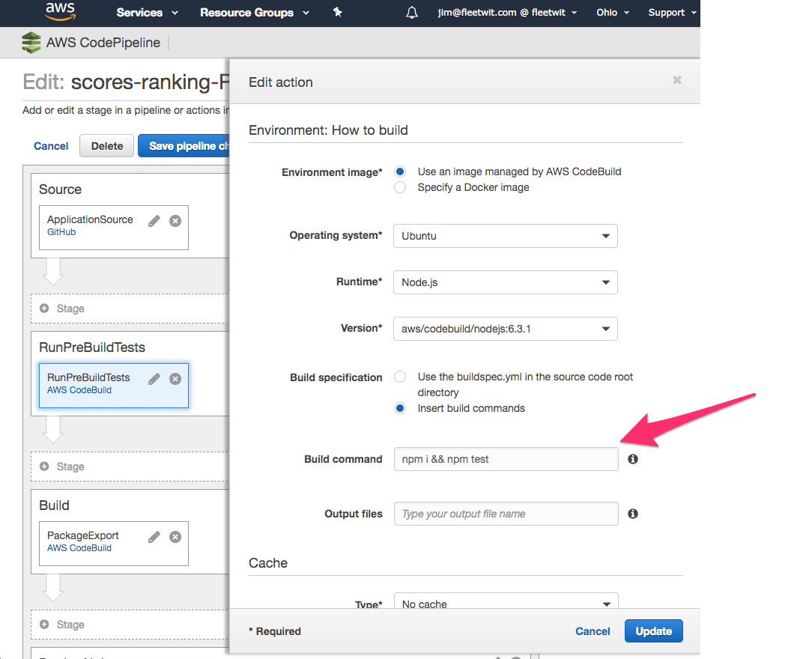The height and width of the screenshot is (659, 812).
Task: Open the notifications bell icon
Action: point(411,12)
